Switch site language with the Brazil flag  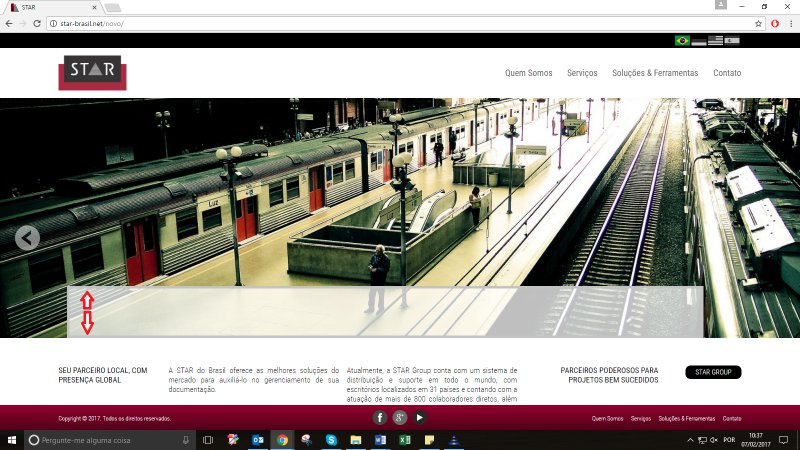(x=683, y=41)
